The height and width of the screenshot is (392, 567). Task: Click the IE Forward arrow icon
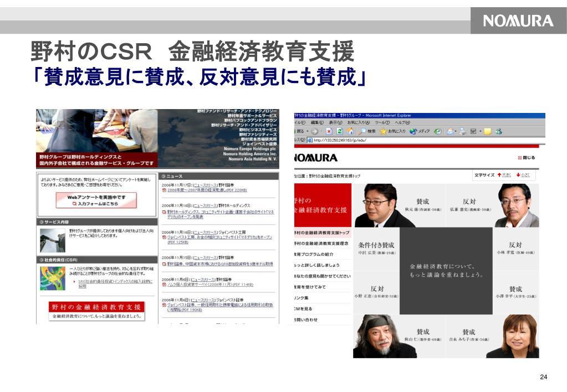click(315, 132)
